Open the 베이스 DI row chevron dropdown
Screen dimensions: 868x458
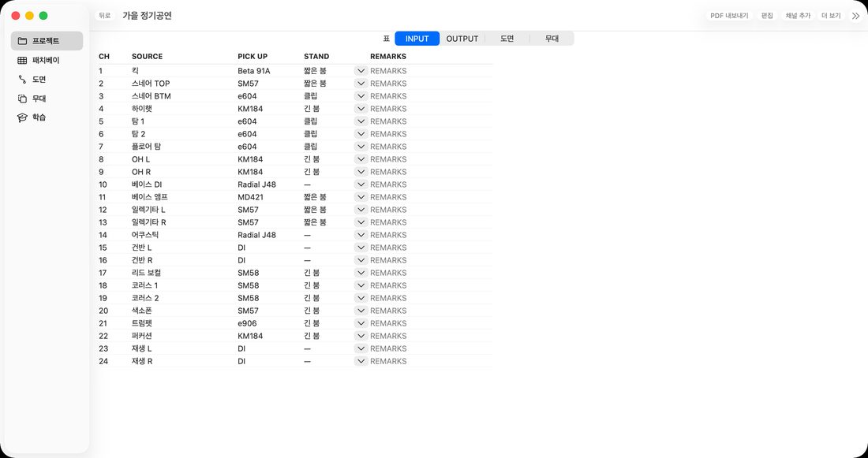pyautogui.click(x=361, y=184)
